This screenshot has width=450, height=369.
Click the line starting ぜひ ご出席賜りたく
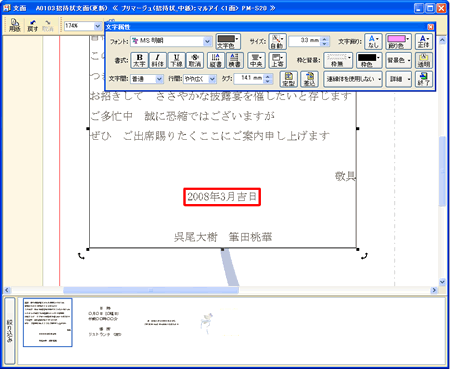point(210,136)
